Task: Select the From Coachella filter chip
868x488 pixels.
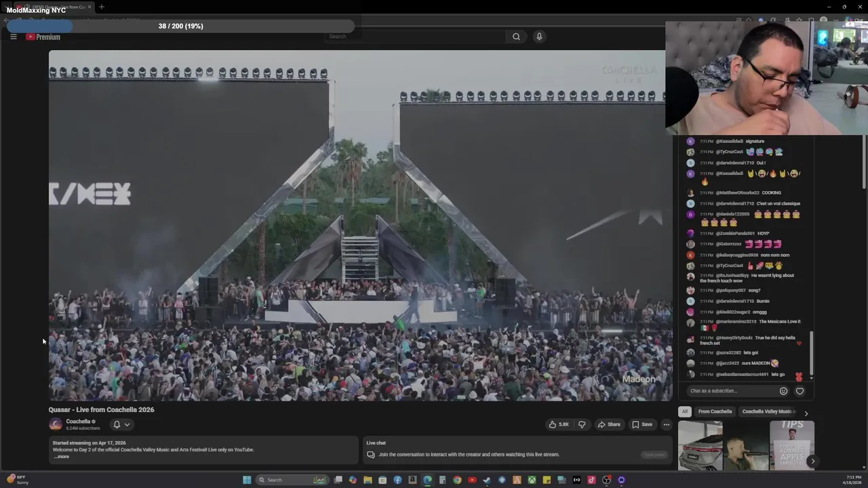Action: tap(715, 411)
